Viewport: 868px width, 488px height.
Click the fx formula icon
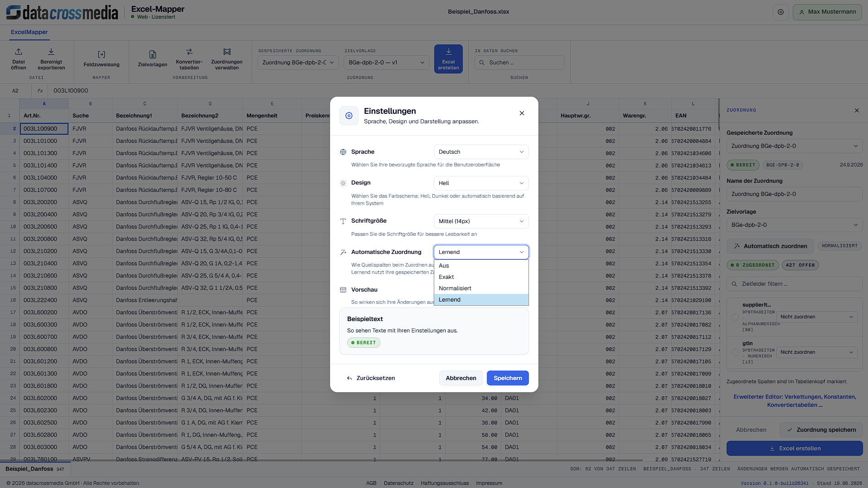(40, 91)
